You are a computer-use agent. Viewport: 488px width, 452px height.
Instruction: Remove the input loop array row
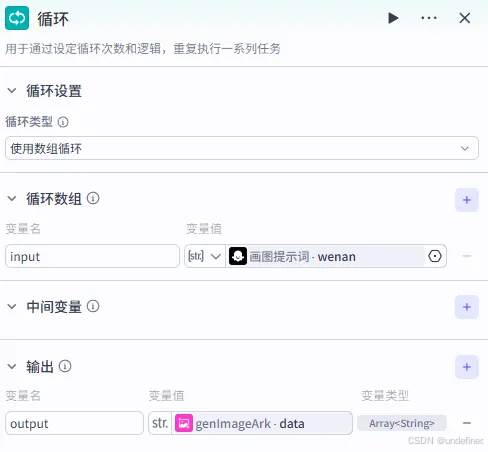(467, 256)
